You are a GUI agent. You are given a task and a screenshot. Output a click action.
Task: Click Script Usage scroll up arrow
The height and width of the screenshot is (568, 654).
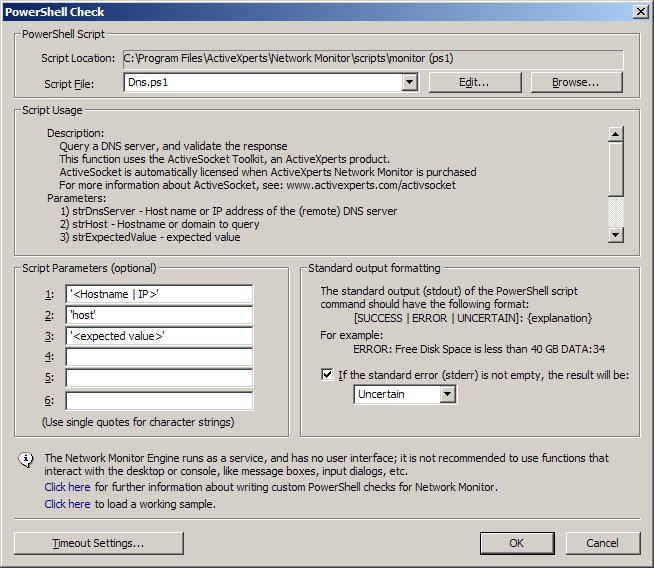pos(616,134)
